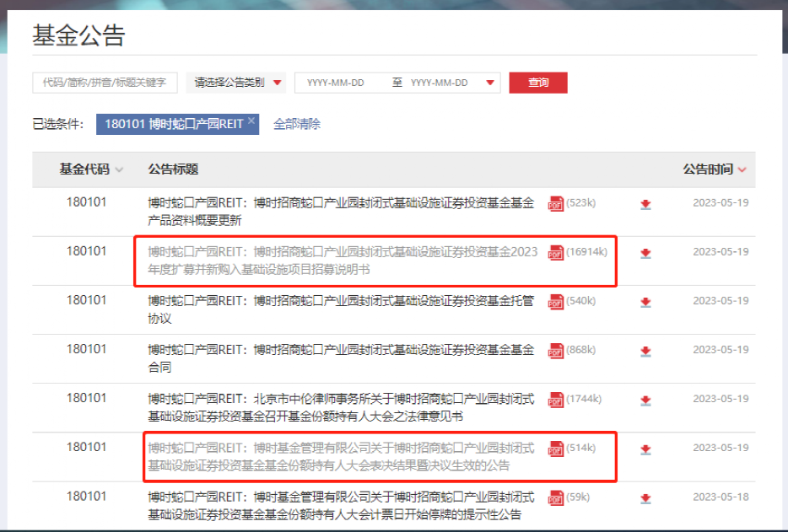The width and height of the screenshot is (788, 532).
Task: Expand the date range picker arrow
Action: [490, 83]
